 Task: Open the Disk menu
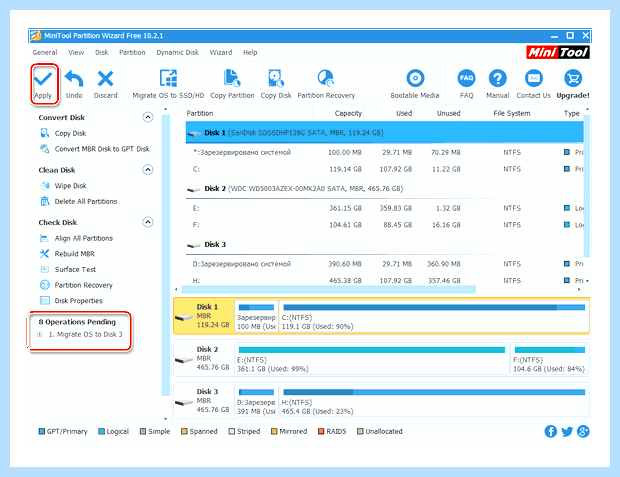pos(102,53)
